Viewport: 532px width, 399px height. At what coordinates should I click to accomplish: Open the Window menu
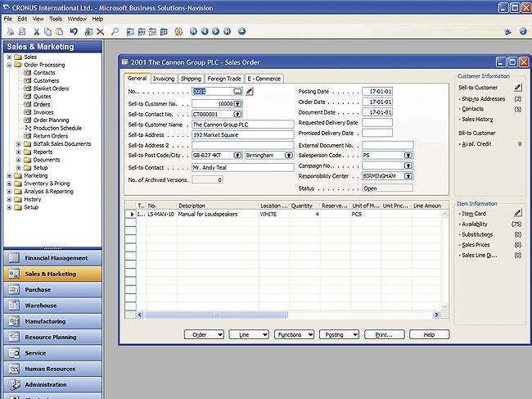point(77,19)
